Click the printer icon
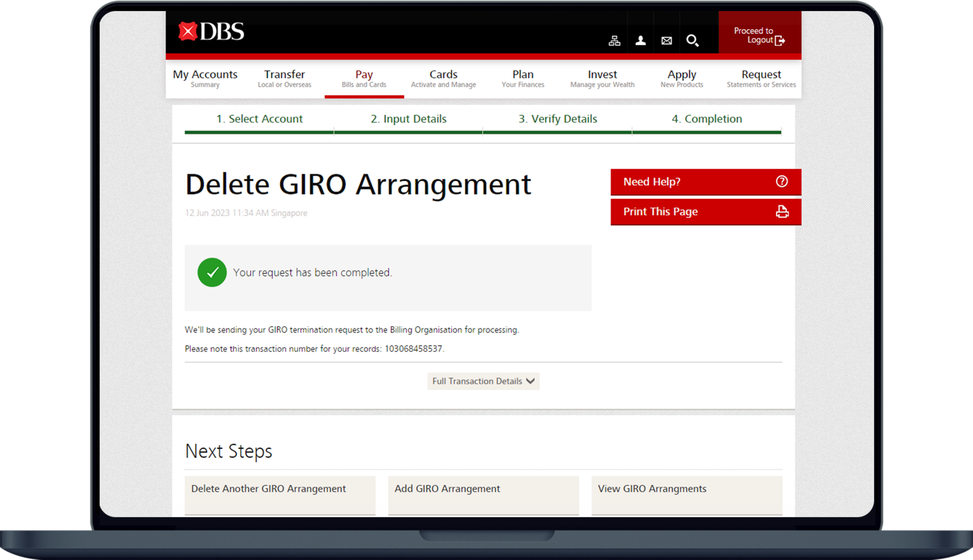973x560 pixels. click(x=782, y=212)
